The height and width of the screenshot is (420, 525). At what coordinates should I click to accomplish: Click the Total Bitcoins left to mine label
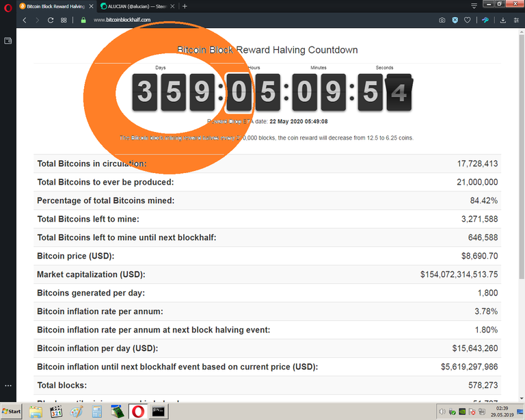pos(88,219)
